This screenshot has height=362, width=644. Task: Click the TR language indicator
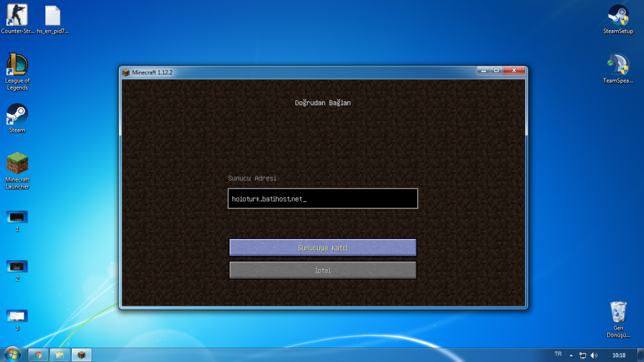(558, 354)
